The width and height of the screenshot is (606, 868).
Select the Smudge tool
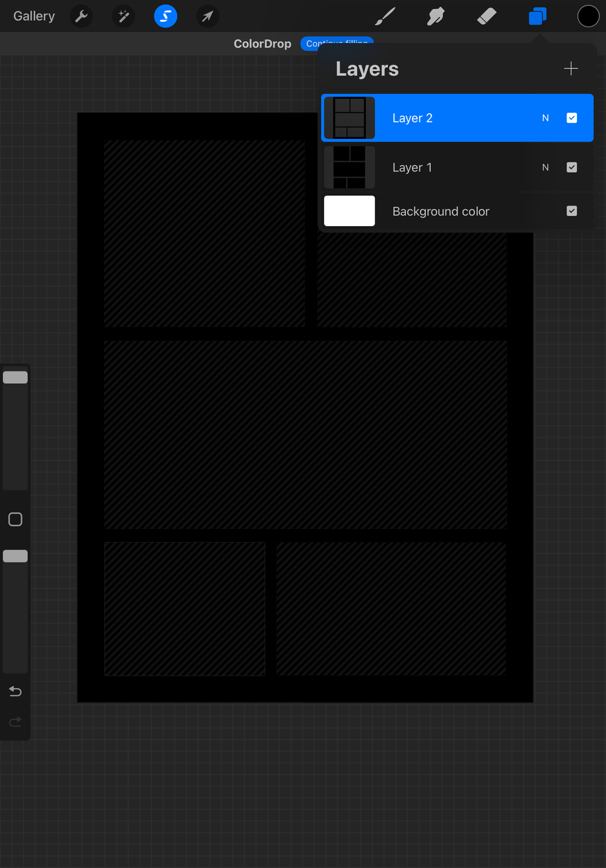click(435, 16)
